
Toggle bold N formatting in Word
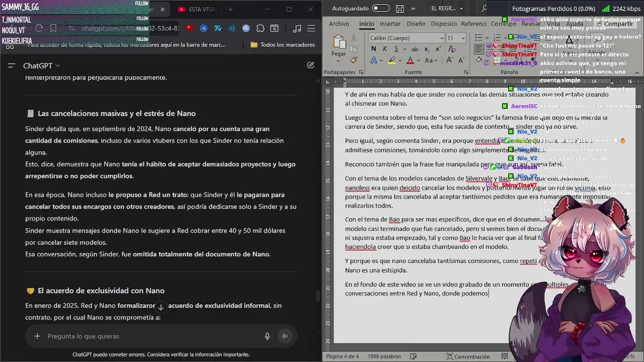click(373, 49)
